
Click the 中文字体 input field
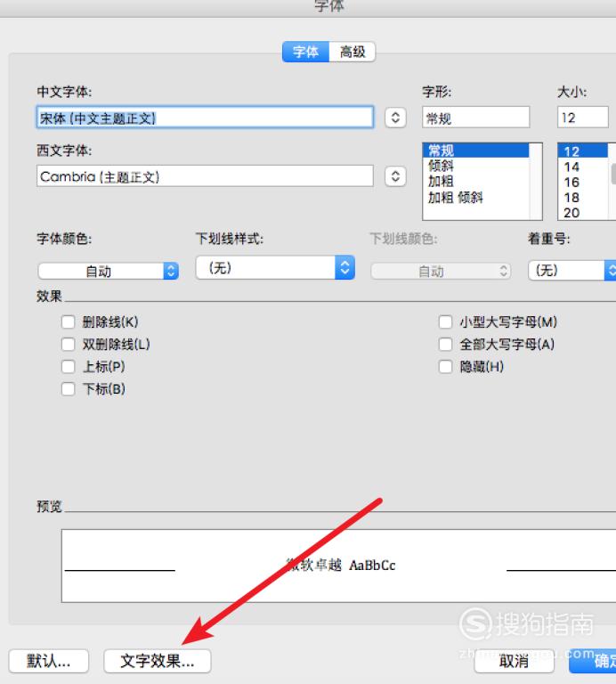pos(205,118)
